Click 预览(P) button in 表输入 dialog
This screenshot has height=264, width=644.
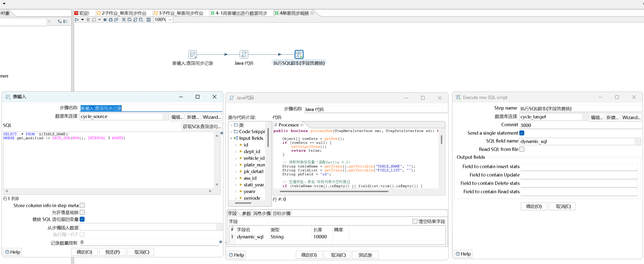point(113,252)
